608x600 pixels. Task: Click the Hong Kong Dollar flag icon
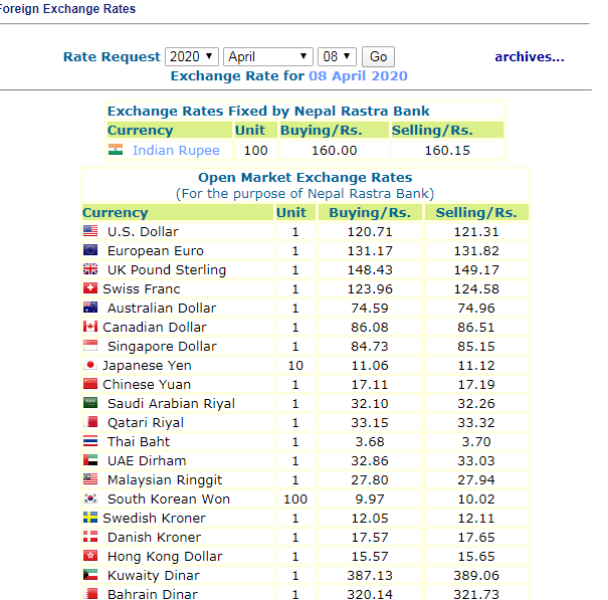(90, 556)
